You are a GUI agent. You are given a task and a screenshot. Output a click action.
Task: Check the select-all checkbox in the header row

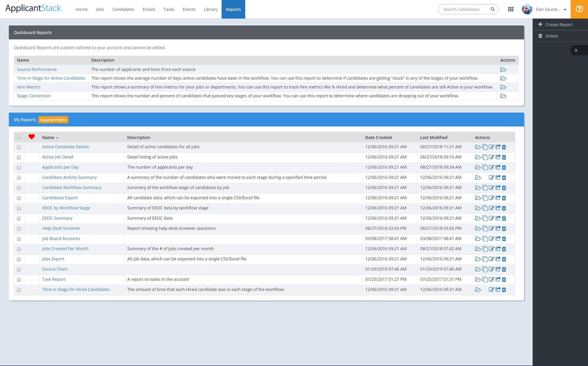(x=19, y=137)
